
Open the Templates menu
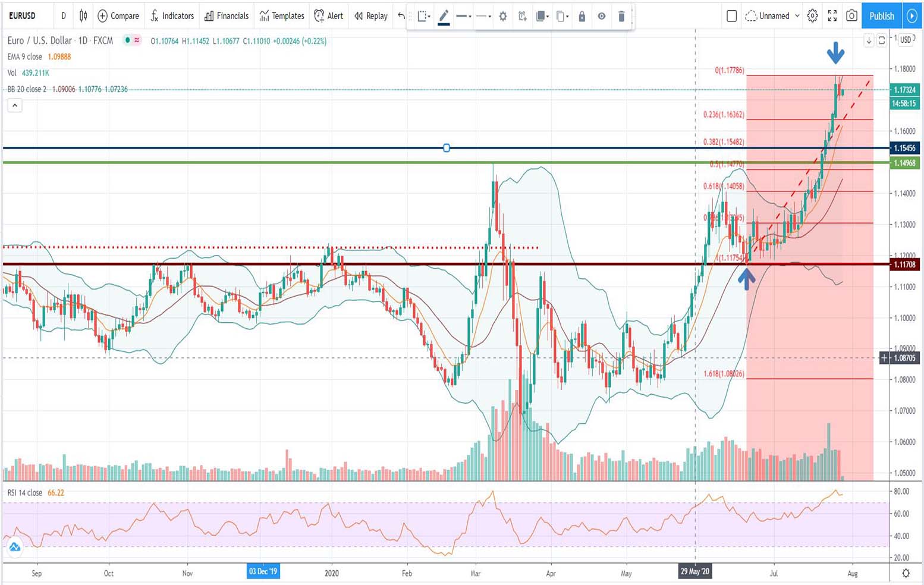[x=282, y=16]
